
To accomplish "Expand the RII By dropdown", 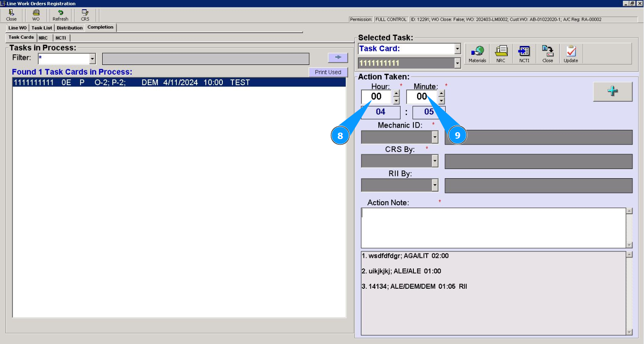I will point(435,185).
